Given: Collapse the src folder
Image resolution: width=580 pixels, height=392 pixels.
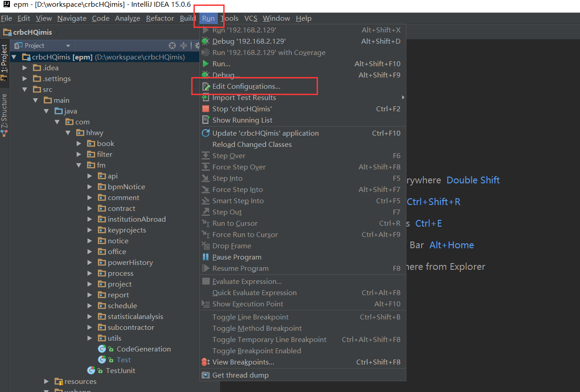Looking at the screenshot, I should pyautogui.click(x=25, y=90).
